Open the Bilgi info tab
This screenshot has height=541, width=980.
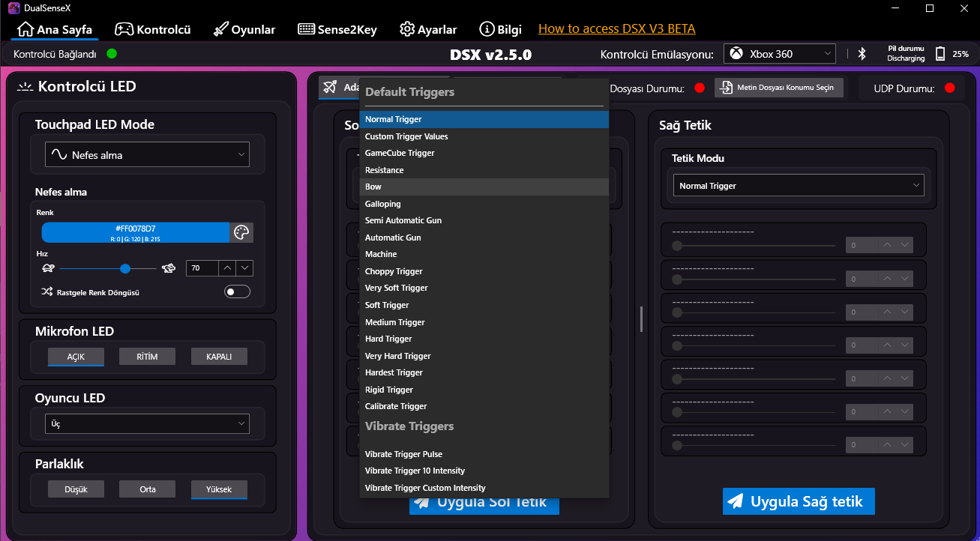[500, 29]
